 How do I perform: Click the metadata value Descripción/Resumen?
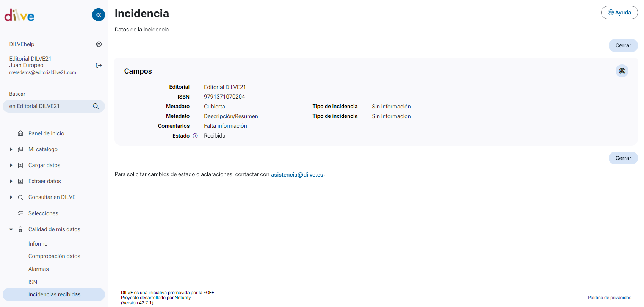click(231, 116)
